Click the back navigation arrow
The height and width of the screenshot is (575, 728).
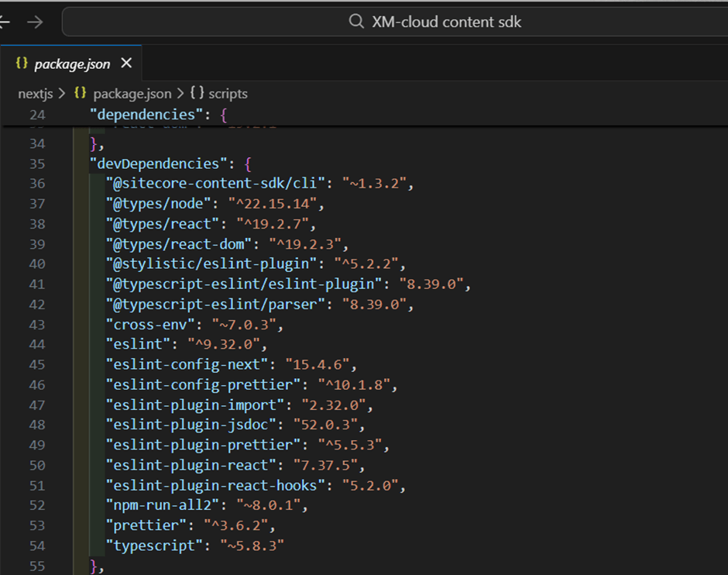(x=4, y=22)
